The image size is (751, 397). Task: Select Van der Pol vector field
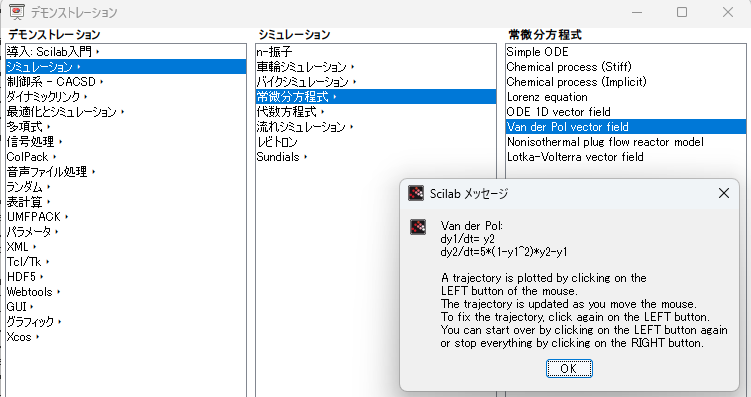(x=626, y=127)
